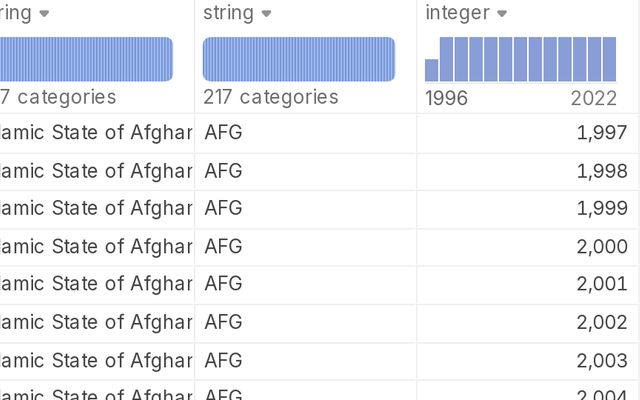Select the cell with year 2,002
640x400 pixels.
pos(526,323)
